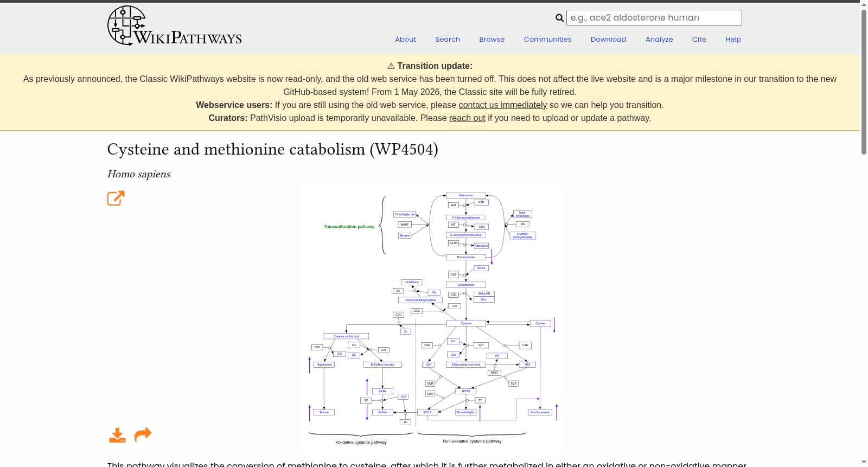
Task: Select the Tetrahydrofolate node
Action: click(x=522, y=214)
